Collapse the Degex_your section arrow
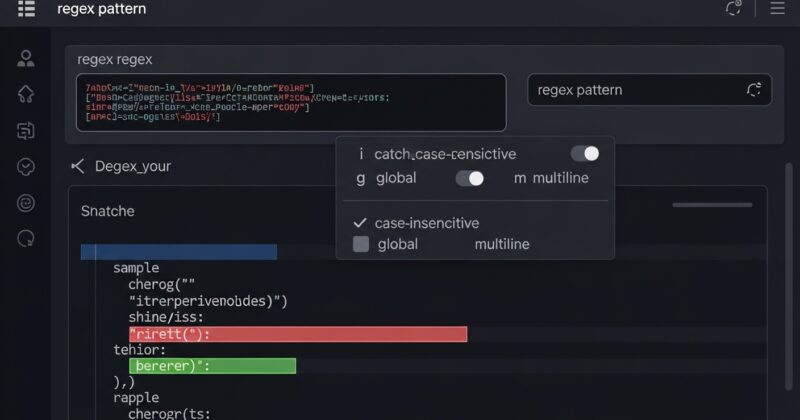Viewport: 800px width, 420px height. (78, 166)
